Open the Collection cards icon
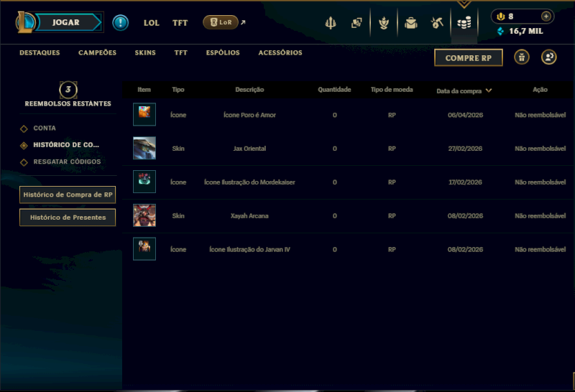Viewport: 575px width, 392px height. 356,23
